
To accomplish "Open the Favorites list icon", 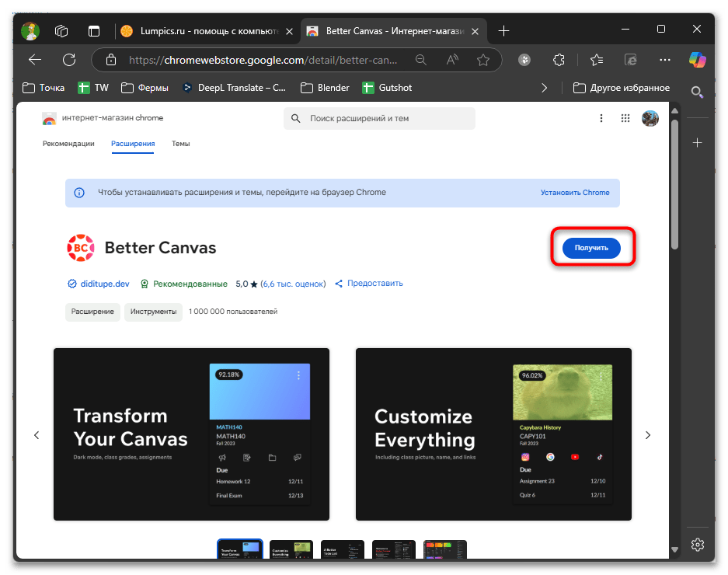I will tap(597, 60).
